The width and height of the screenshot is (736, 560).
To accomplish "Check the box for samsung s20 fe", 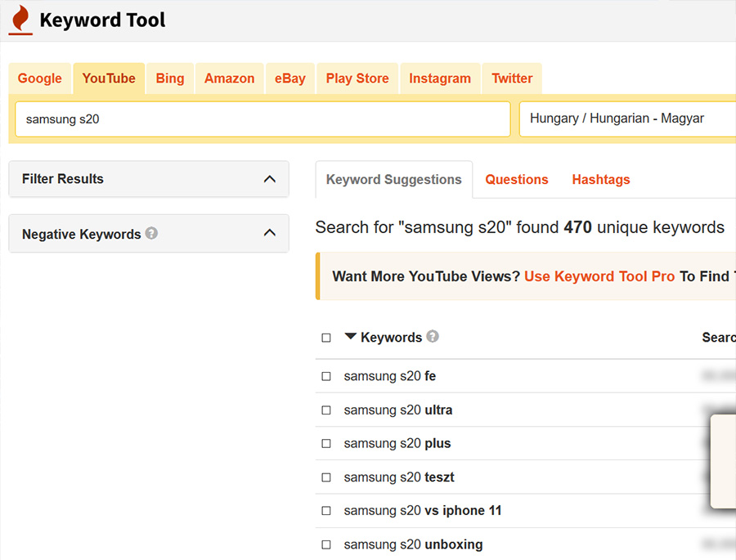I will point(326,376).
